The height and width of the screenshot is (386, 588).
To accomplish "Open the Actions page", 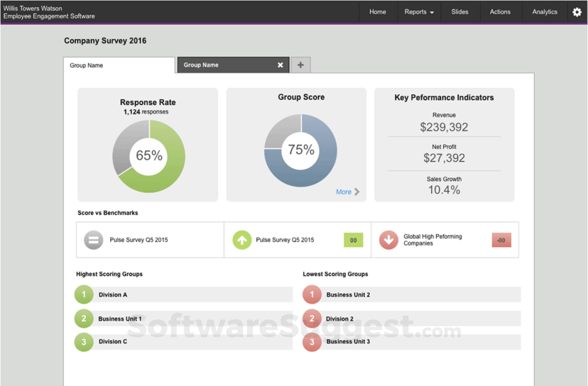I will pos(500,12).
